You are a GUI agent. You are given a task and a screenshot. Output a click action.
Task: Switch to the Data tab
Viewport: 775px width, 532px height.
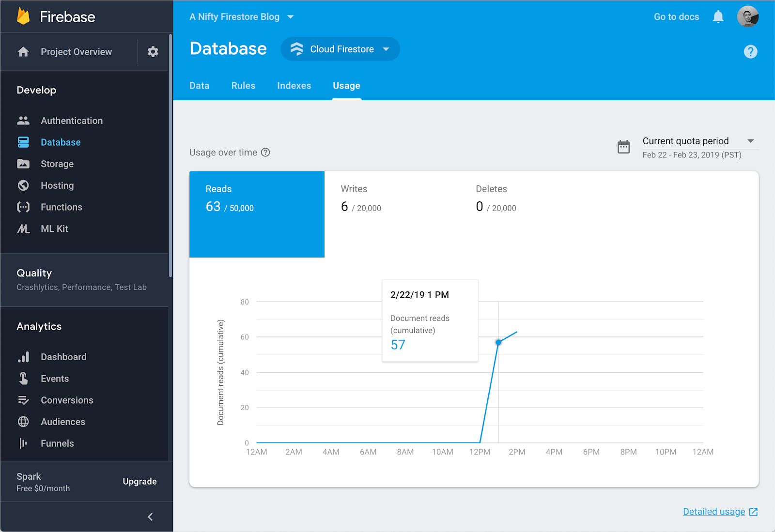click(200, 86)
